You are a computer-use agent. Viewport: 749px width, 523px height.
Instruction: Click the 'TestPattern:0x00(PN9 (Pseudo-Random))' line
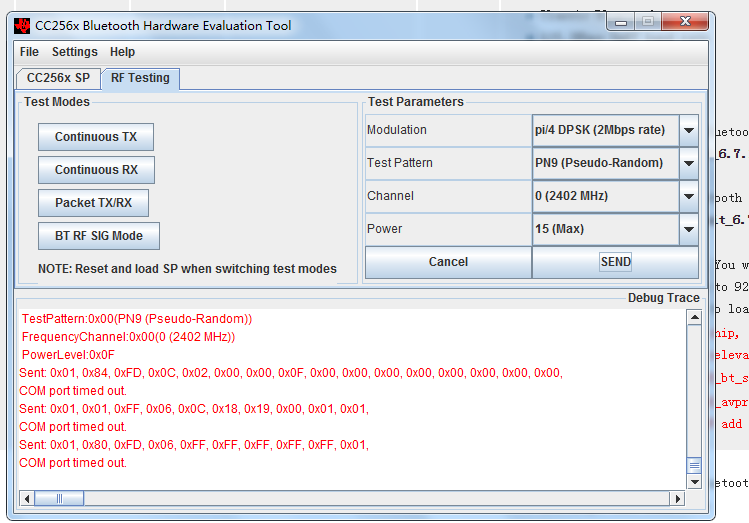(x=137, y=319)
